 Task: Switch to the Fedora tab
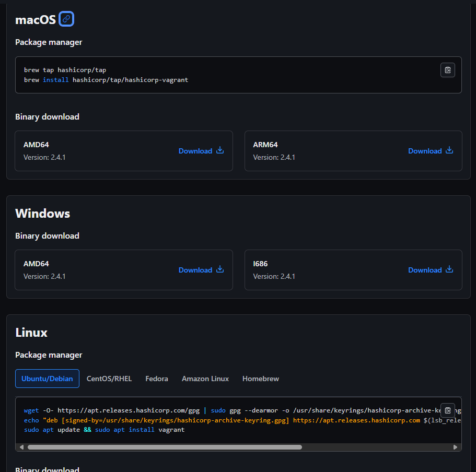click(156, 378)
